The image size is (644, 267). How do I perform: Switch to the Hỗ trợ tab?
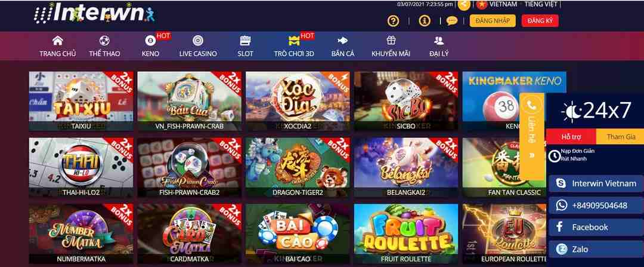point(571,137)
